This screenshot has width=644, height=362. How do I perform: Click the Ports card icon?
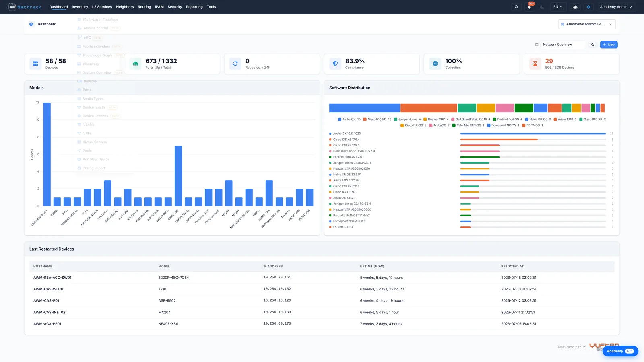[x=136, y=64]
